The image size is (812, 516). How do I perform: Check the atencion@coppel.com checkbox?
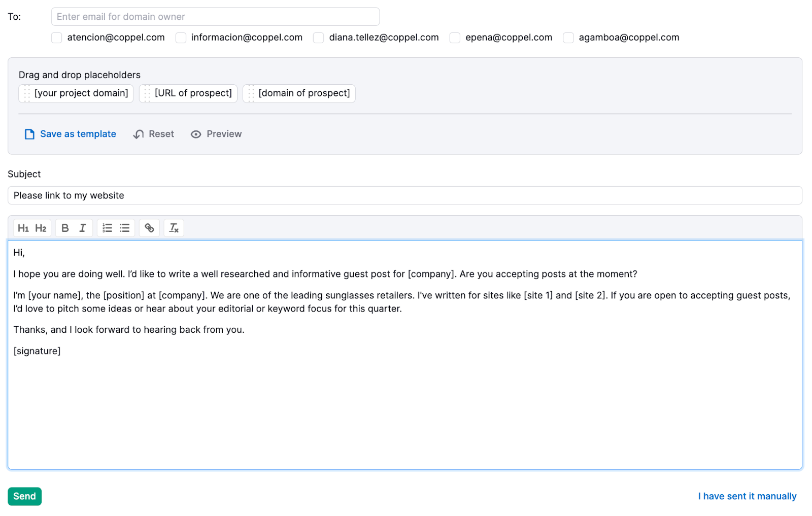tap(56, 38)
